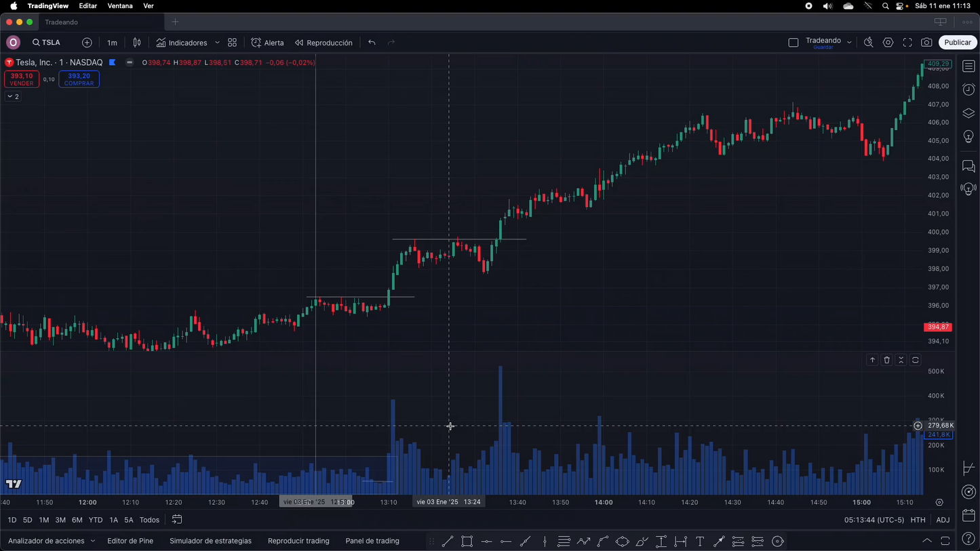Select the trend line drawing tool
The height and width of the screenshot is (551, 980).
448,542
